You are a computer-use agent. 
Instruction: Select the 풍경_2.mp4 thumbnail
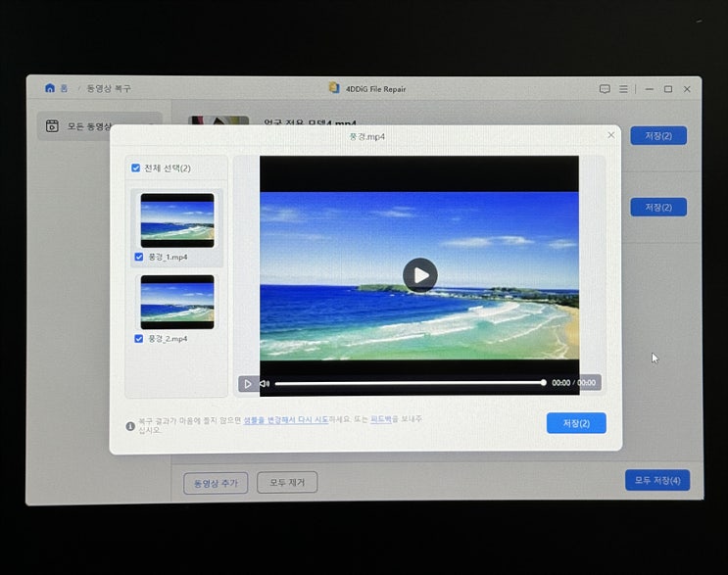[177, 302]
